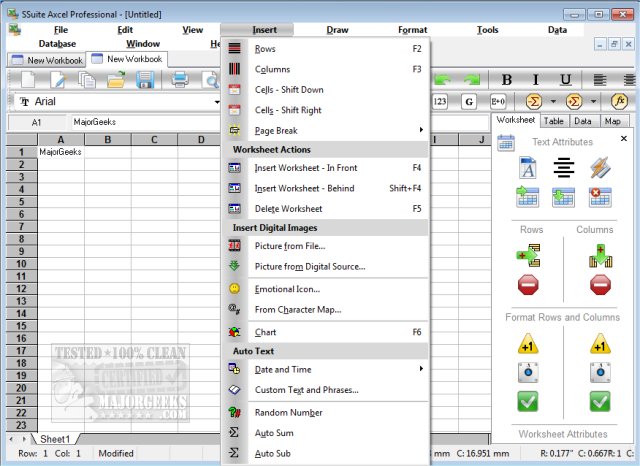Viewport: 640px width, 466px height.
Task: Select cell A1 with MajorGeeks
Action: pos(60,152)
